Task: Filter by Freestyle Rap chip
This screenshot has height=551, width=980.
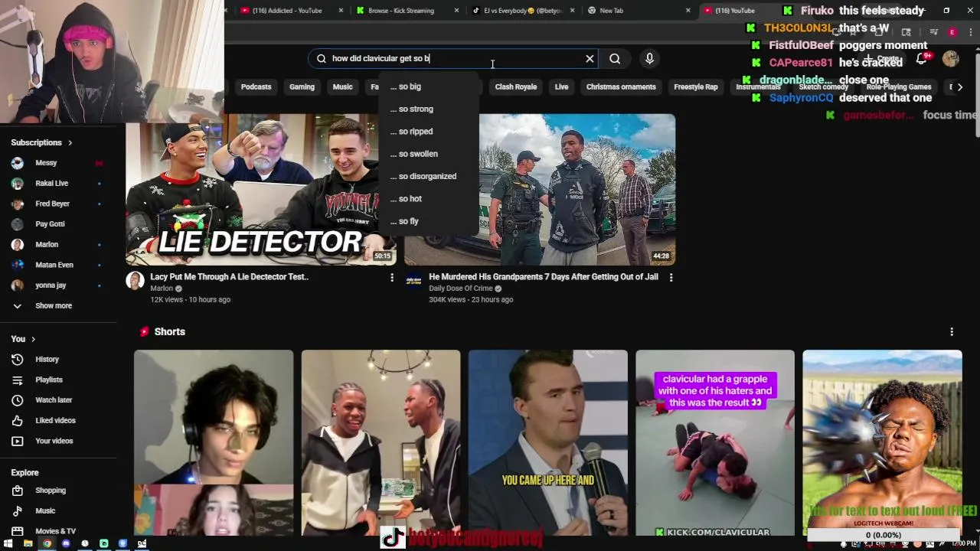Action: click(x=696, y=87)
